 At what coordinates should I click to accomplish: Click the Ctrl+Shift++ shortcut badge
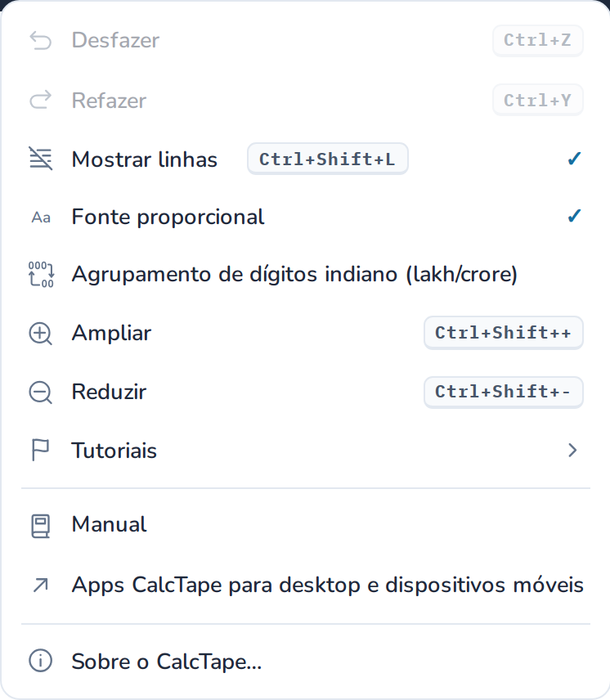(504, 333)
